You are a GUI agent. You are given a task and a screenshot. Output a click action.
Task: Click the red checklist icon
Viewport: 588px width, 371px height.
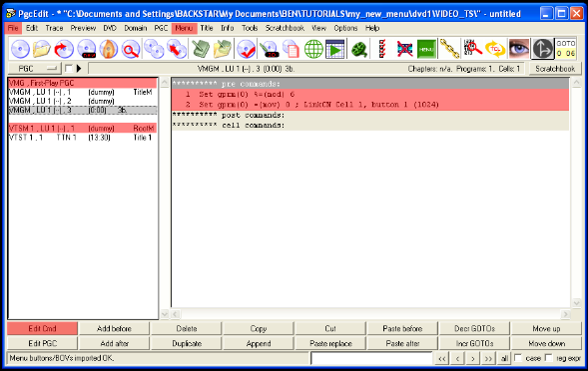pyautogui.click(x=382, y=49)
